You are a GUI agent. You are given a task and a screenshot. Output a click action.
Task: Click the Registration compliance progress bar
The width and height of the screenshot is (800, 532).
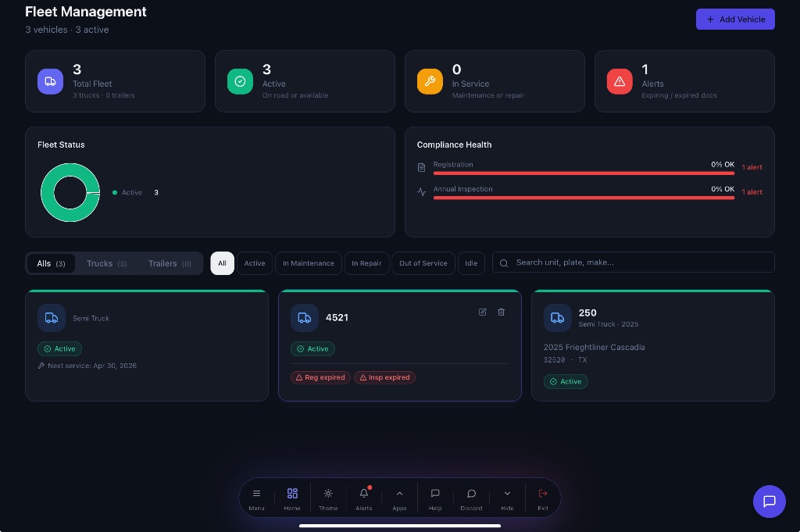coord(584,173)
